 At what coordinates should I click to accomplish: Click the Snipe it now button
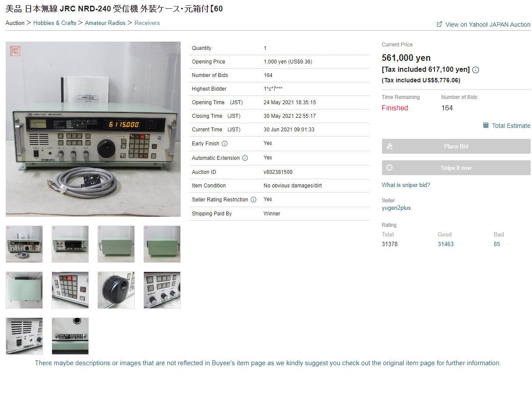[x=456, y=168]
